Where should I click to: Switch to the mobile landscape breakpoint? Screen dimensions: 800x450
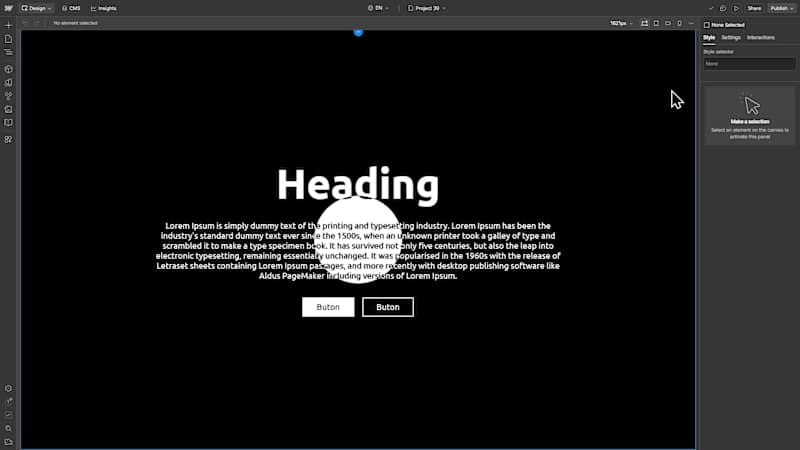click(668, 23)
